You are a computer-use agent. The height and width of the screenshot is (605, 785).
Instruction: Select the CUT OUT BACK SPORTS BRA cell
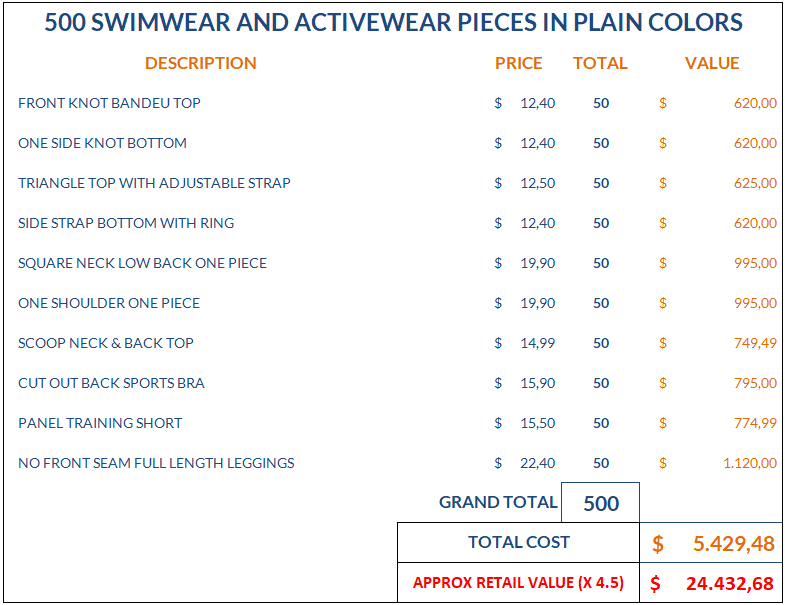[x=111, y=383]
